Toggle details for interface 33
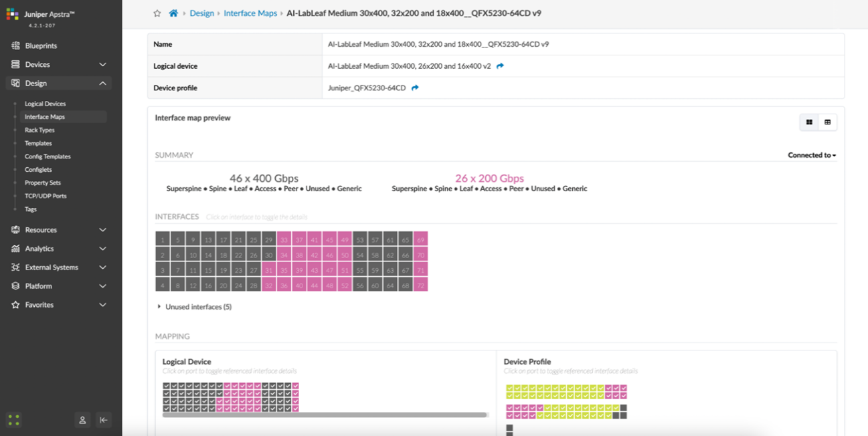 (284, 239)
